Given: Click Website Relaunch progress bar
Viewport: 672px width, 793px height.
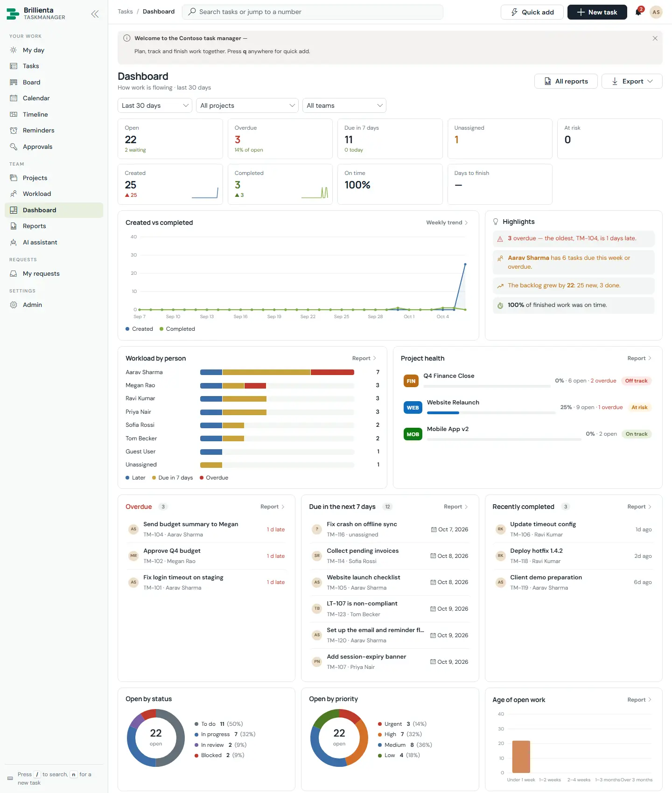Looking at the screenshot, I should point(491,413).
